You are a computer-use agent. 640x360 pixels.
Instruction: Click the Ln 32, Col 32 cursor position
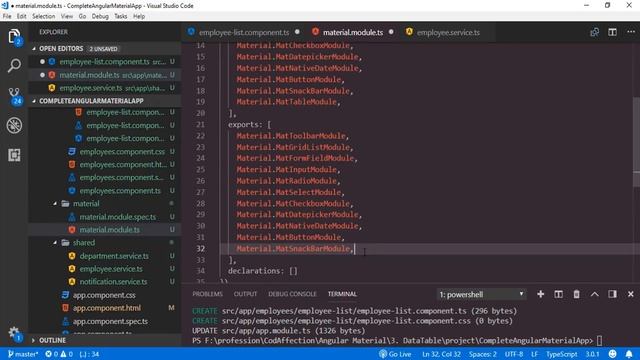441,354
